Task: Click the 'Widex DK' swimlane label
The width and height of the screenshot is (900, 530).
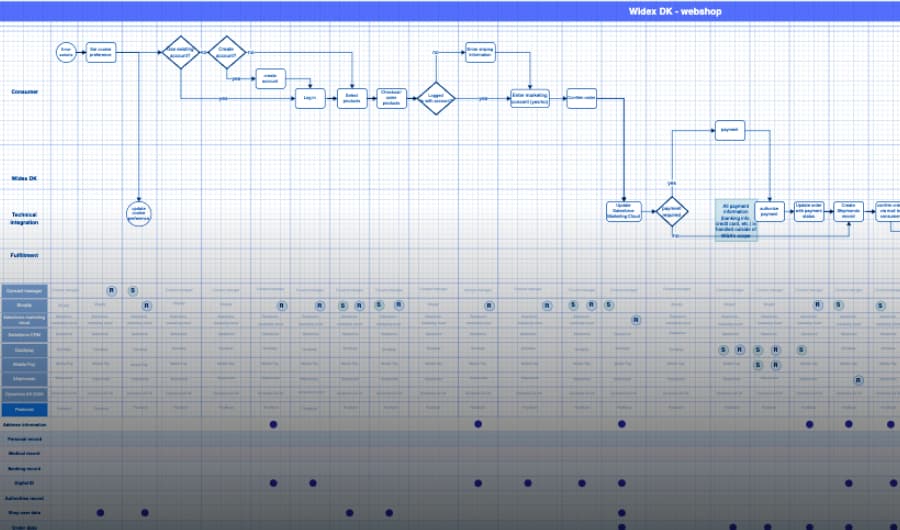Action: (x=25, y=179)
